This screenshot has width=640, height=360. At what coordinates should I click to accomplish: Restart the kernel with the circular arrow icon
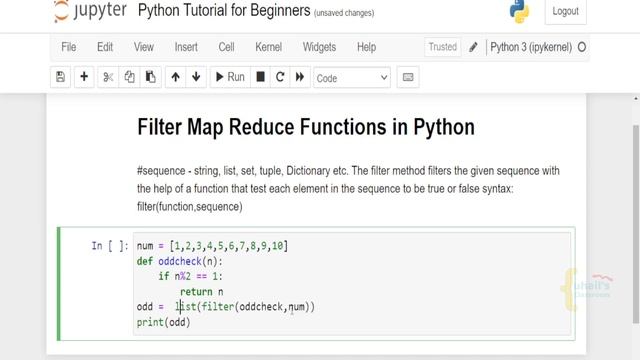coord(280,77)
